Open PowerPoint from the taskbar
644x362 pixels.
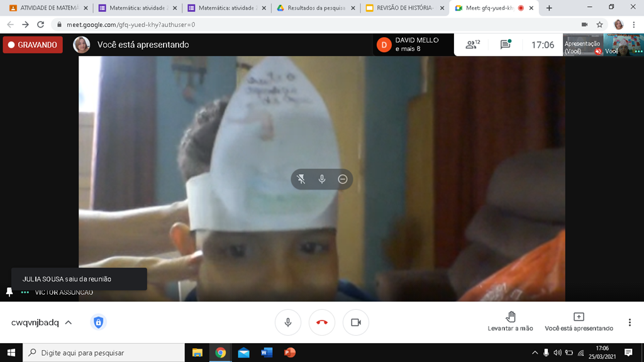(289, 353)
